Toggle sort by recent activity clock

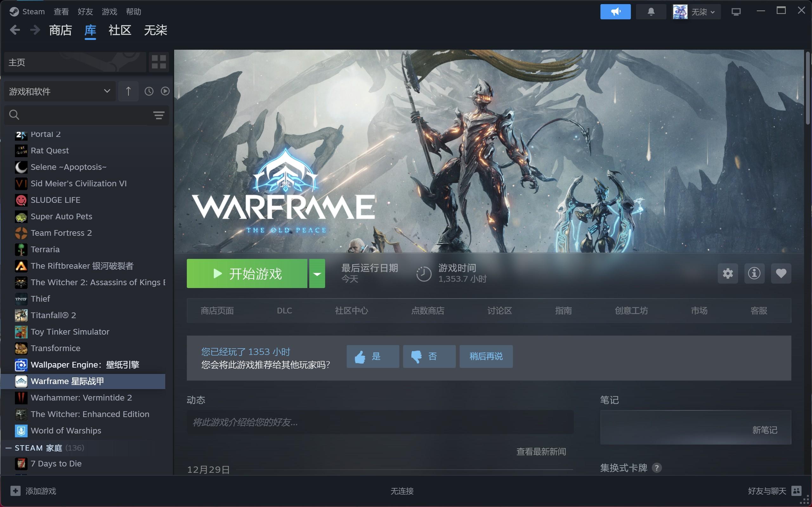point(149,91)
